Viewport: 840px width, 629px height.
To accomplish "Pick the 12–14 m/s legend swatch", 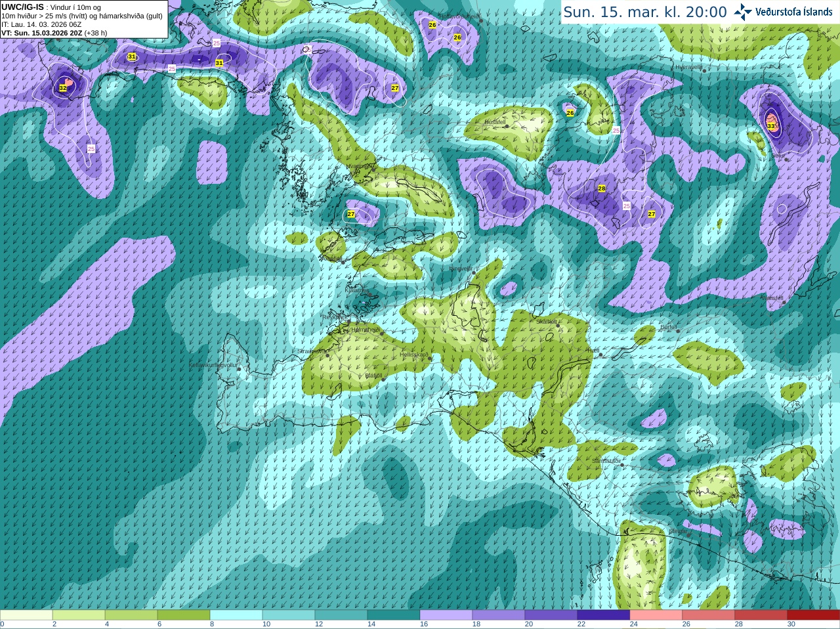I will point(341,615).
